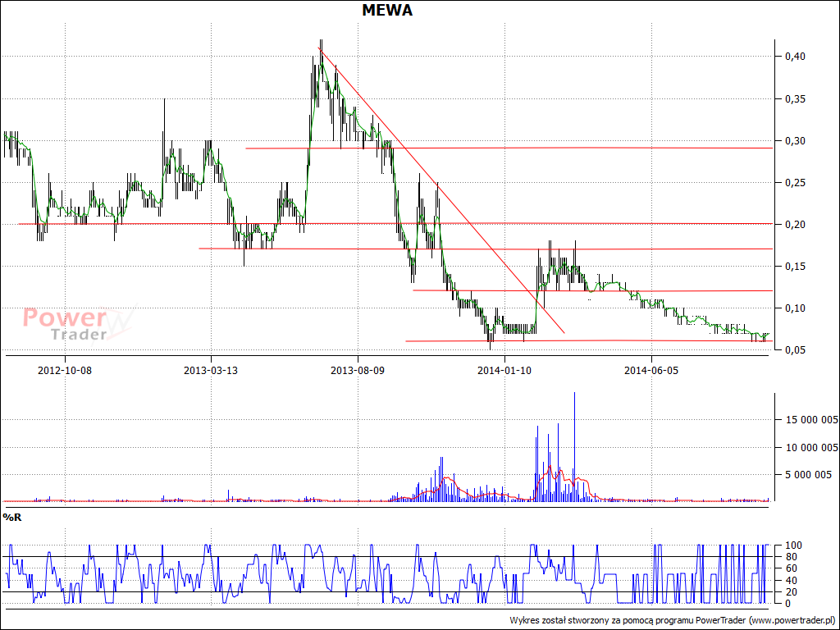Click the %R indicator label
Screen dimensions: 840x630
pyautogui.click(x=11, y=518)
